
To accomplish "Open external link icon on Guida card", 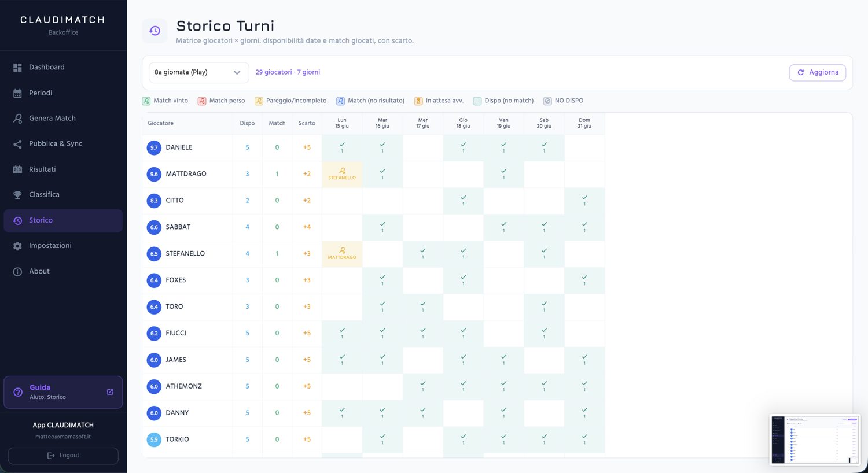I will pos(110,392).
